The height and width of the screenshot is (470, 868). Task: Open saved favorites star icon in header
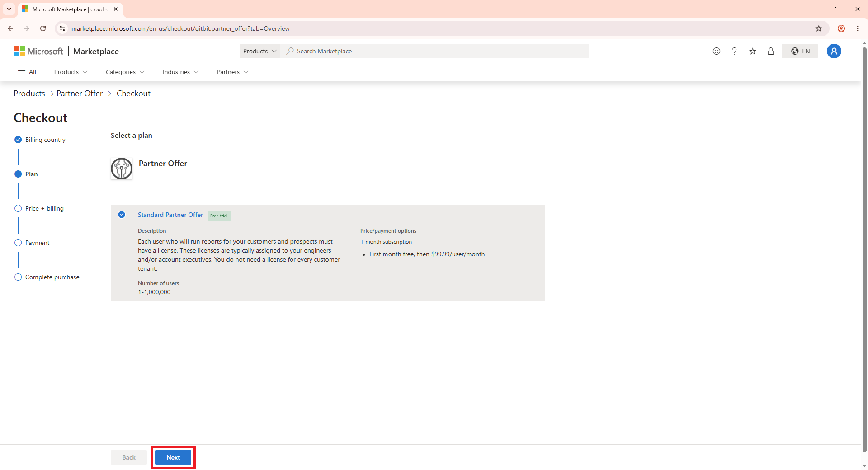pos(753,51)
